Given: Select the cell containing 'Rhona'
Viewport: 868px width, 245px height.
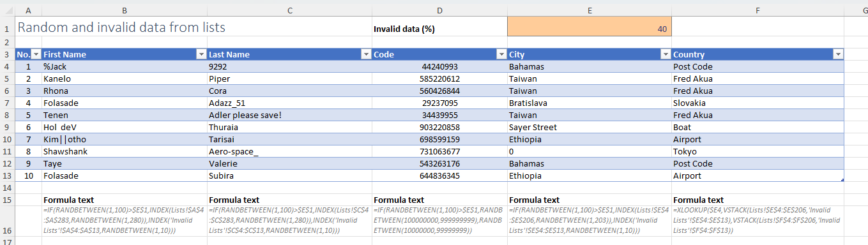Looking at the screenshot, I should pyautogui.click(x=124, y=91).
